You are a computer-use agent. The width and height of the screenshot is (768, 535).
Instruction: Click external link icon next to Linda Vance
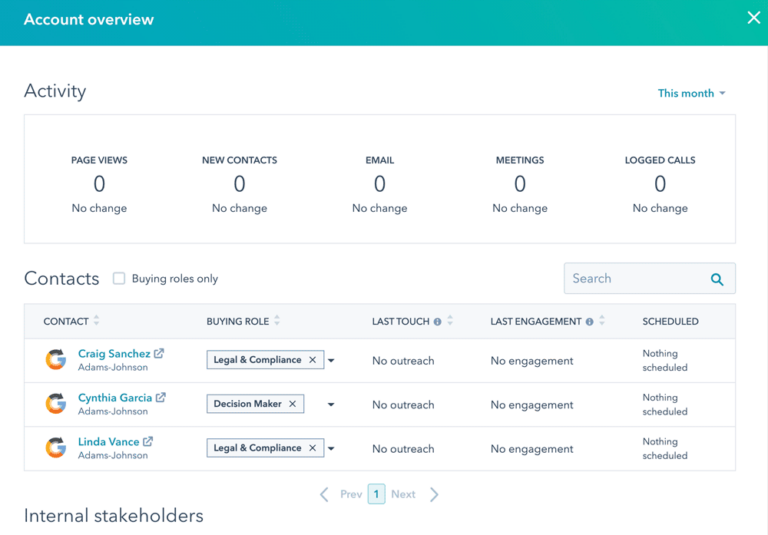click(x=147, y=441)
